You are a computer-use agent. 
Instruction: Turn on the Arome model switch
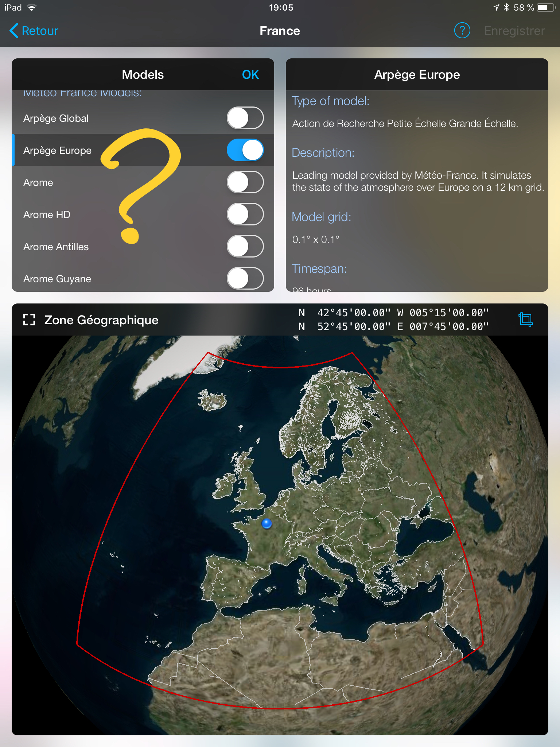point(245,182)
